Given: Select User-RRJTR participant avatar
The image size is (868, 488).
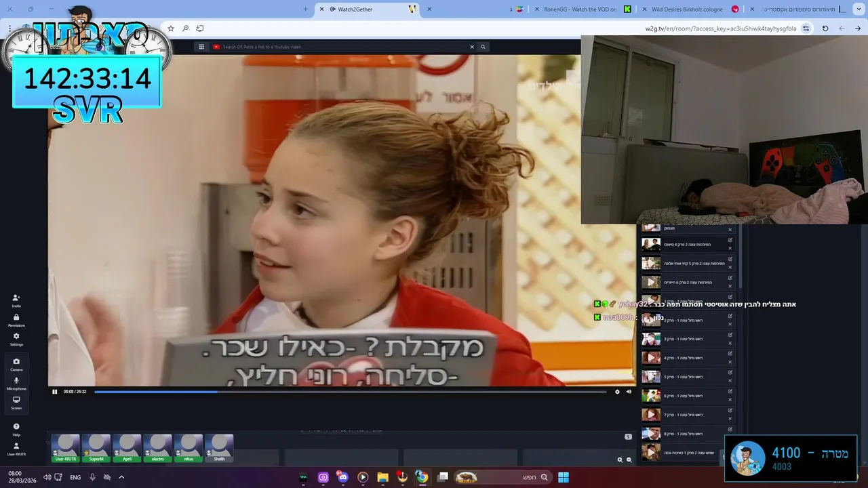Looking at the screenshot, I should (x=66, y=448).
